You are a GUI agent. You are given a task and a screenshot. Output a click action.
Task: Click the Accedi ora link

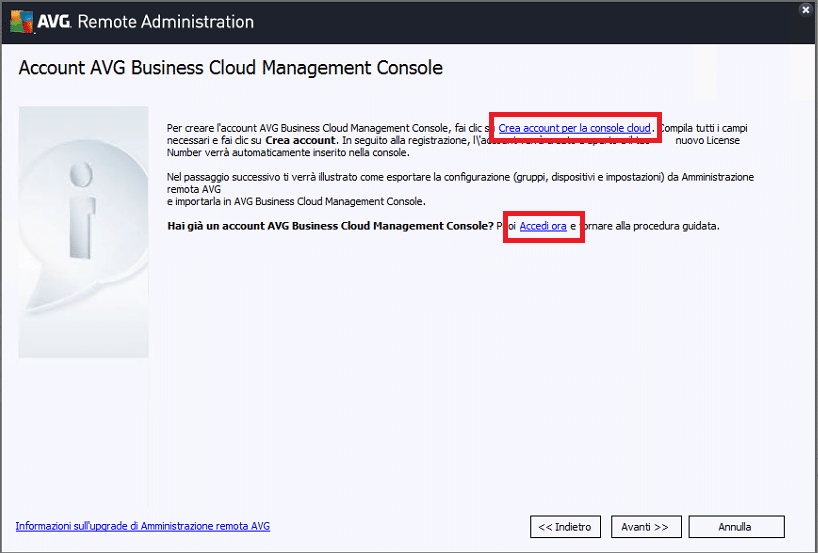click(x=543, y=226)
